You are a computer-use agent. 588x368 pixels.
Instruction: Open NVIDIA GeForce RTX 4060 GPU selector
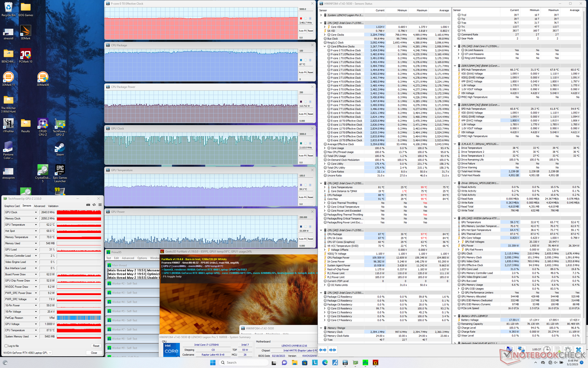[x=27, y=353]
